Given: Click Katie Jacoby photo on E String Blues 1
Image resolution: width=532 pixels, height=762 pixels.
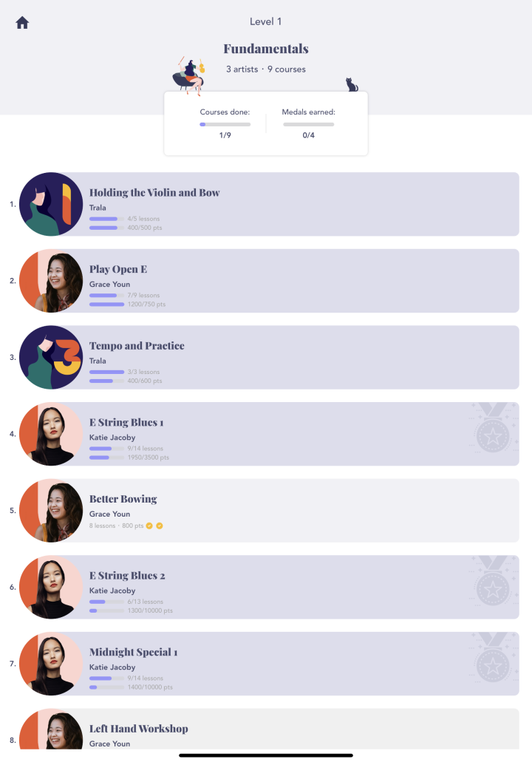Looking at the screenshot, I should (x=51, y=434).
